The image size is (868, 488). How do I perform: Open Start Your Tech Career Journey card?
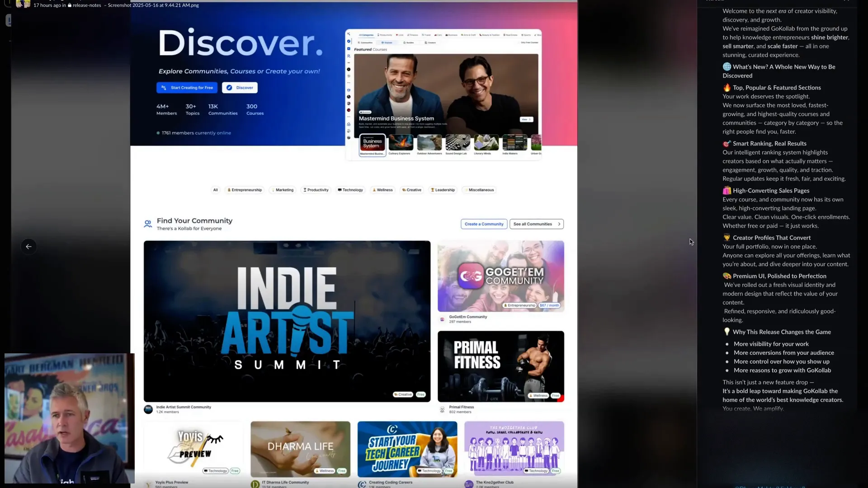point(407,449)
